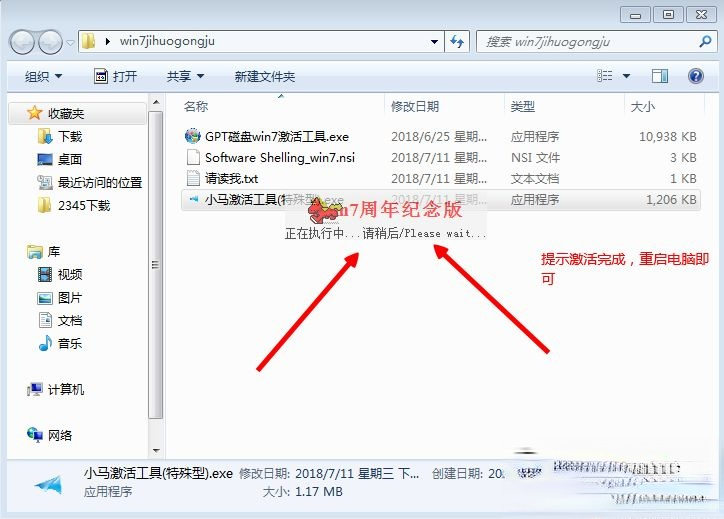Click the 打开 toolbar button
Image resolution: width=724 pixels, height=519 pixels.
pos(115,76)
